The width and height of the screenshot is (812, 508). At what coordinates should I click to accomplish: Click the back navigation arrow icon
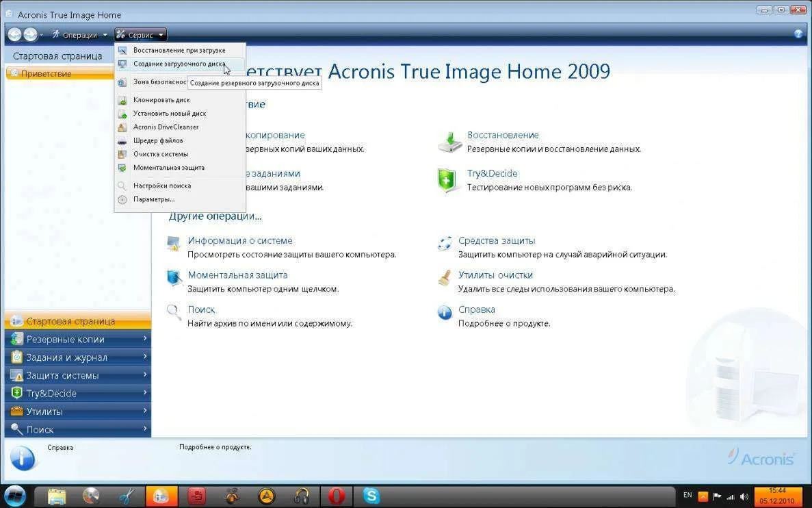(14, 35)
